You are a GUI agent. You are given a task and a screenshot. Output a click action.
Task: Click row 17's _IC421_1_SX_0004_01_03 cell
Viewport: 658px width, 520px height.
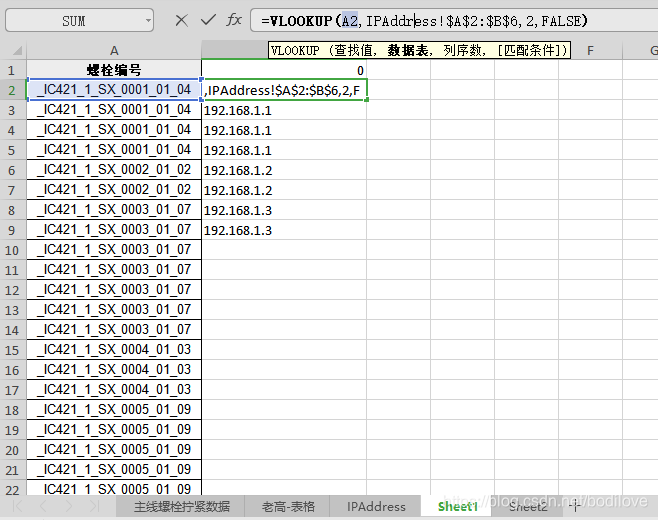pos(114,390)
